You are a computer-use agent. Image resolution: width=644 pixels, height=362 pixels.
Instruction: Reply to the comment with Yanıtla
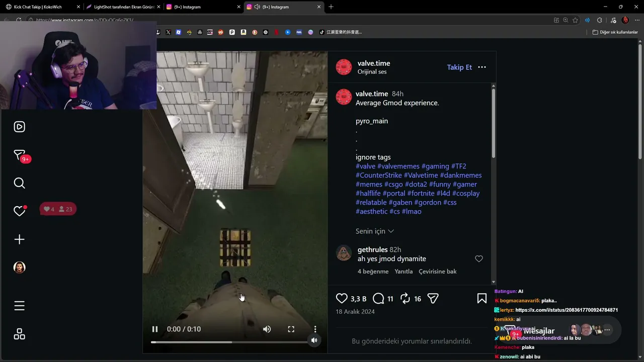pos(404,271)
